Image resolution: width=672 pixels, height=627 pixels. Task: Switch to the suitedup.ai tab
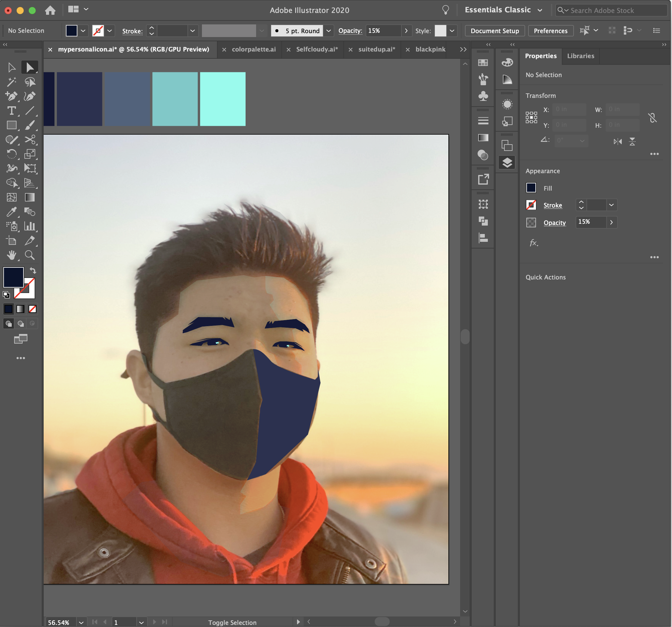tap(376, 49)
